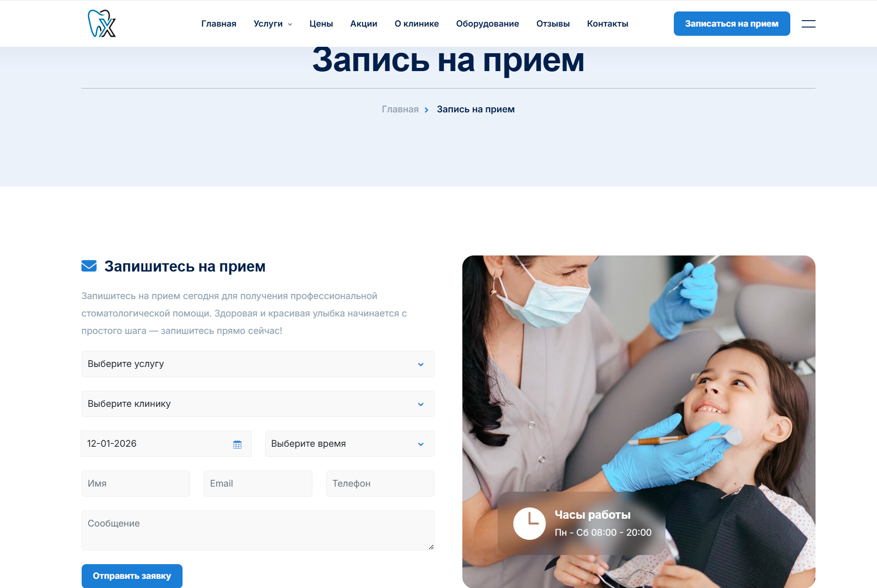877x588 pixels.
Task: Open the hamburger menu icon
Action: coord(808,24)
